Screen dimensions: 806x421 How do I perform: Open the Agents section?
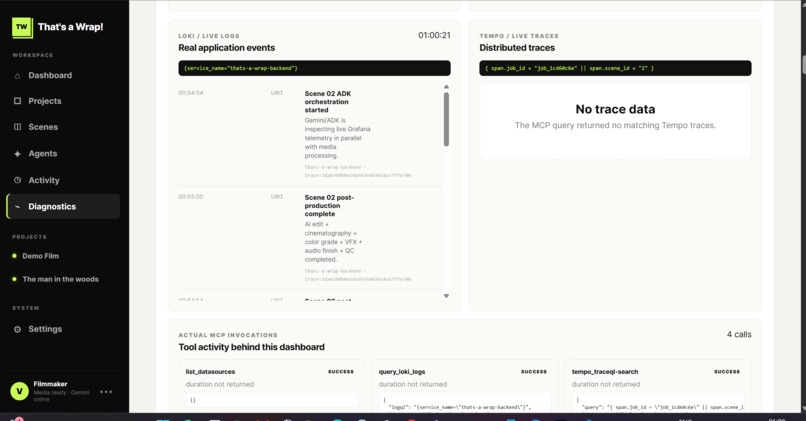43,154
